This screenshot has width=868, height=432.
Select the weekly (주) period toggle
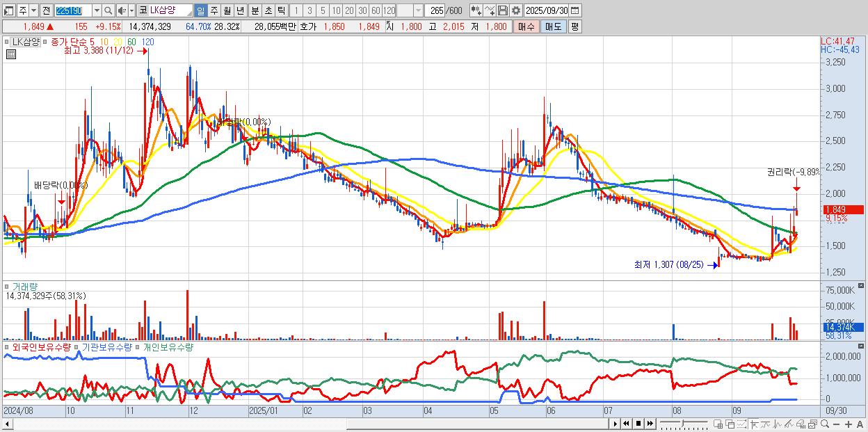coord(214,10)
